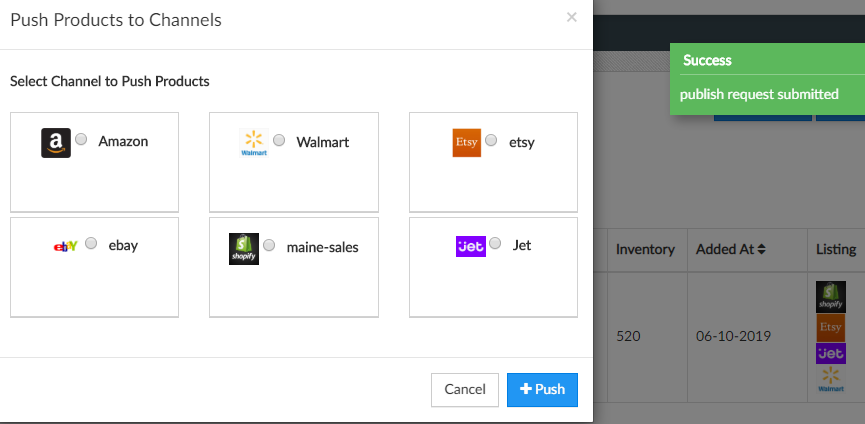This screenshot has height=424, width=865.
Task: Close the Push Products dialog with X
Action: click(572, 17)
